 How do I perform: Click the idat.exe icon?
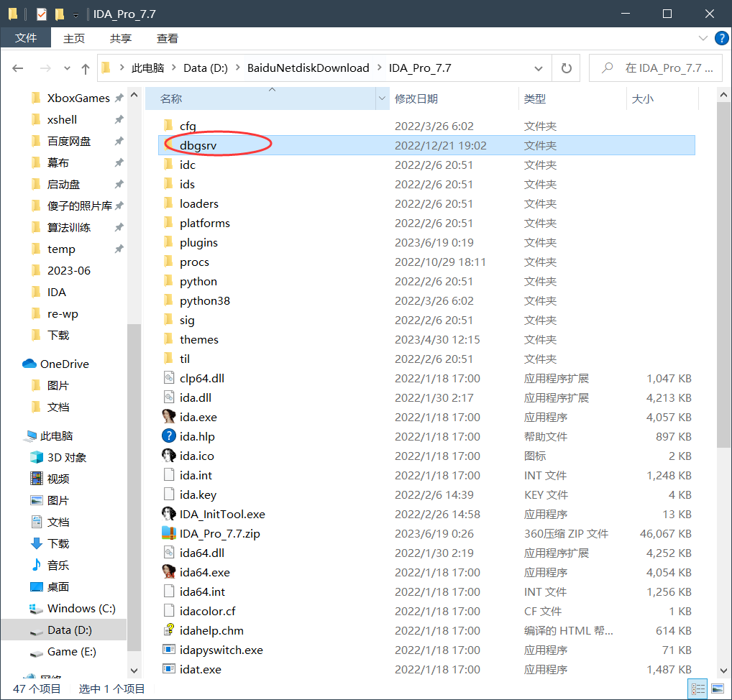(x=168, y=669)
